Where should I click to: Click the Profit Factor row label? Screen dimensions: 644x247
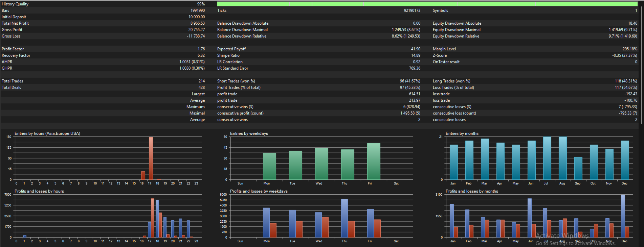pyautogui.click(x=13, y=49)
